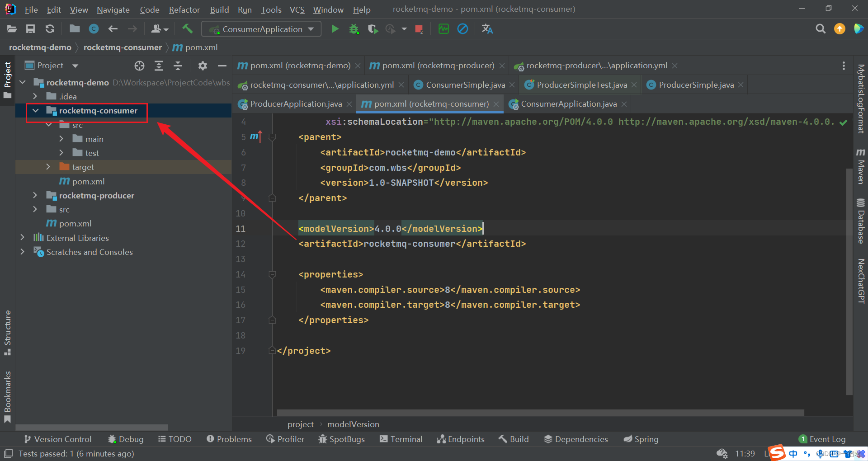Open Project panel settings gear

click(203, 66)
